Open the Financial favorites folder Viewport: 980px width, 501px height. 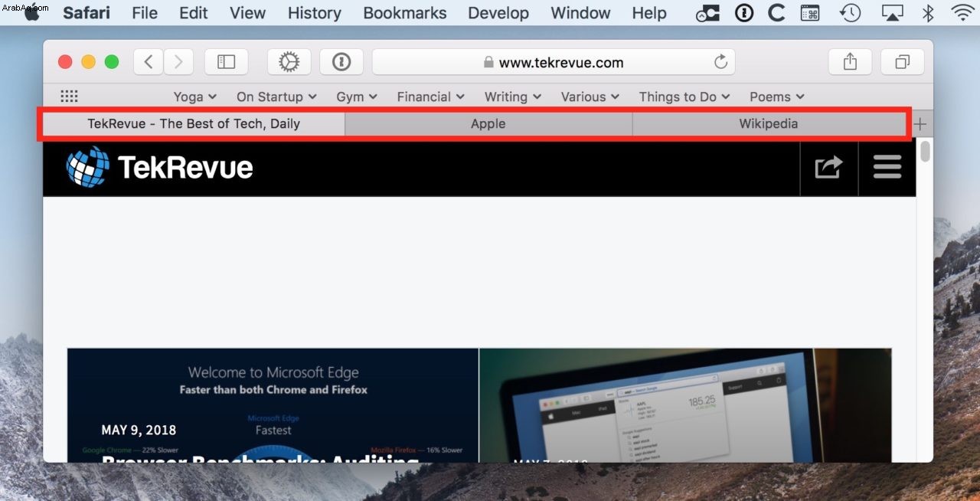(x=431, y=97)
